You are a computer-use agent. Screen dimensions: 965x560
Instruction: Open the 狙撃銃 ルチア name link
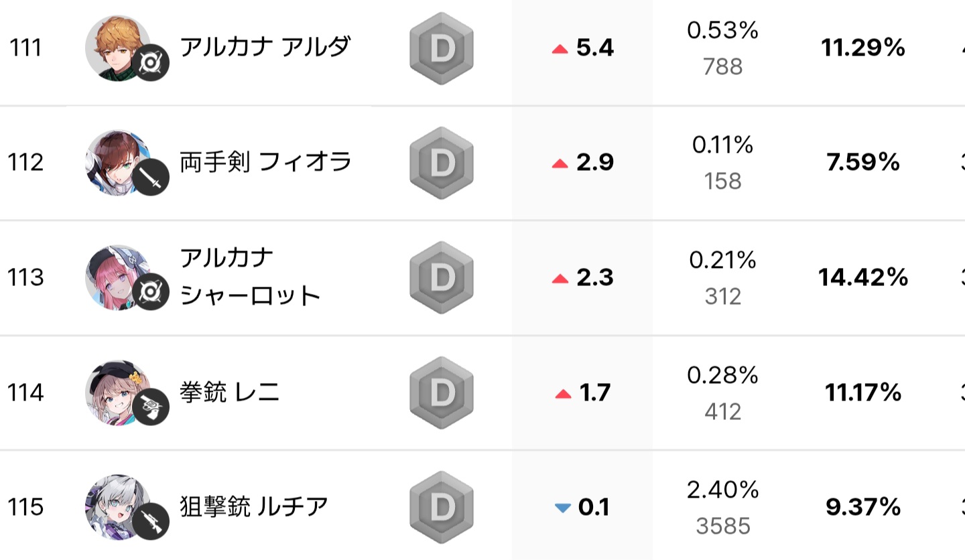click(254, 506)
